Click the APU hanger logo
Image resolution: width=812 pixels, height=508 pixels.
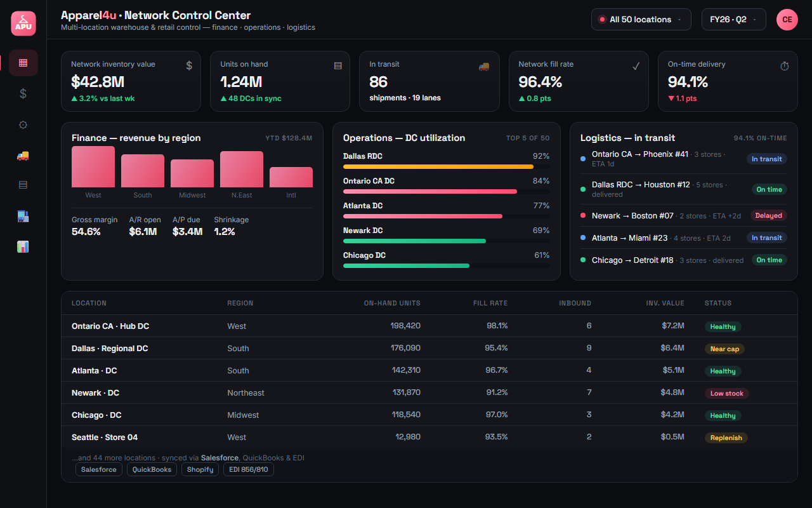coord(23,23)
